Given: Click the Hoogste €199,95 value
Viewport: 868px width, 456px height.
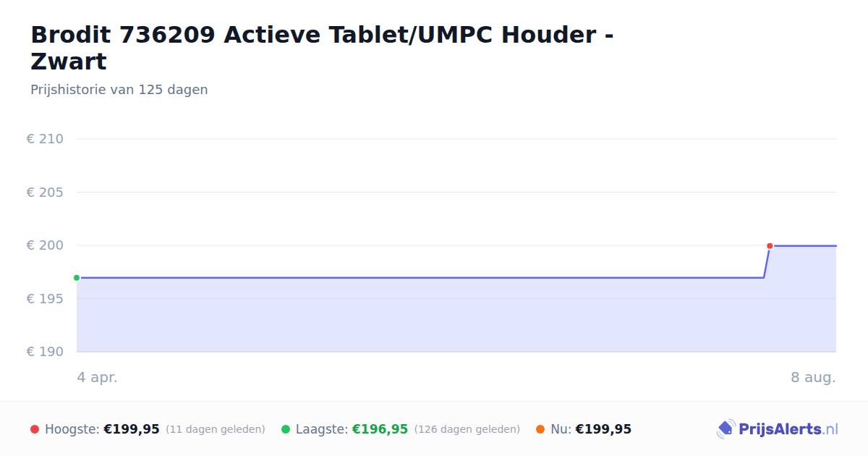Looking at the screenshot, I should pos(132,429).
